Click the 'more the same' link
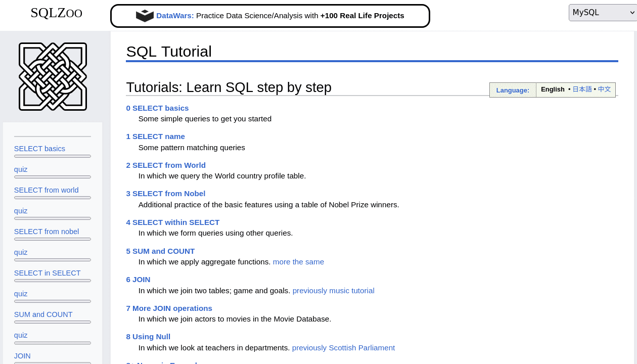Screen dimensions: 637x364 coord(298,261)
